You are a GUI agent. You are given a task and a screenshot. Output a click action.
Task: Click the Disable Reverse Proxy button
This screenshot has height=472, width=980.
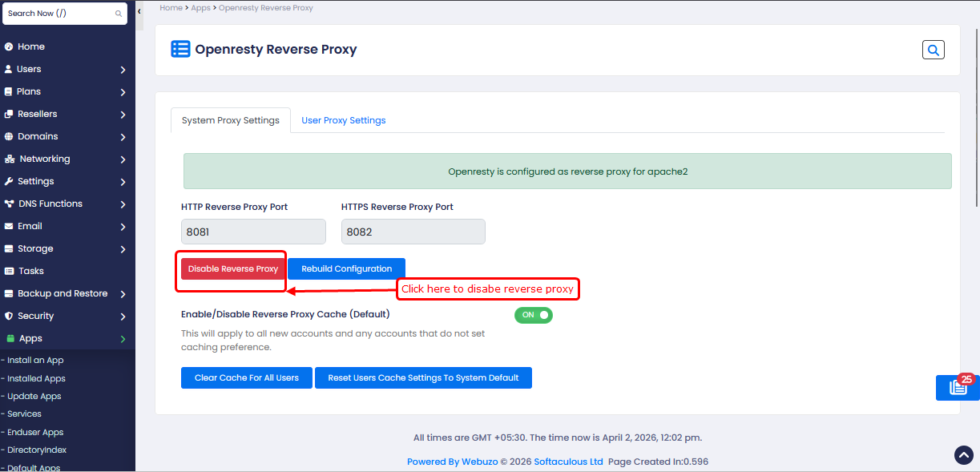click(x=232, y=269)
